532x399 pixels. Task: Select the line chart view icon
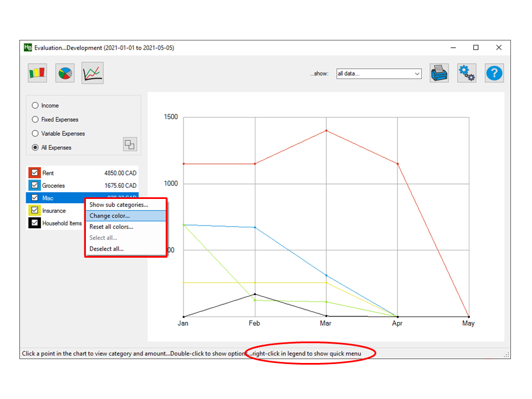93,73
